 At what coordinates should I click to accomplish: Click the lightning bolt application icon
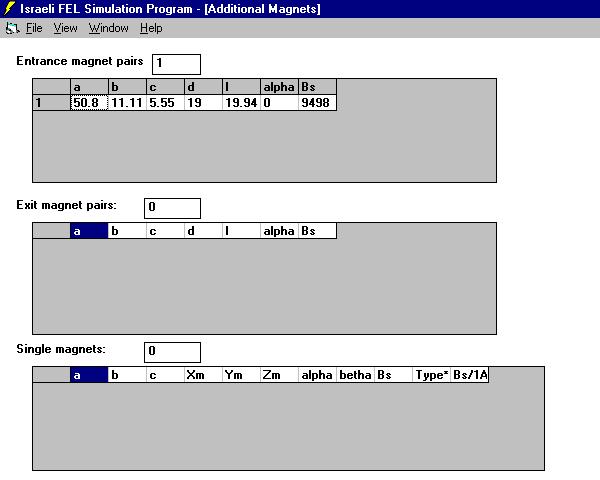[9, 8]
